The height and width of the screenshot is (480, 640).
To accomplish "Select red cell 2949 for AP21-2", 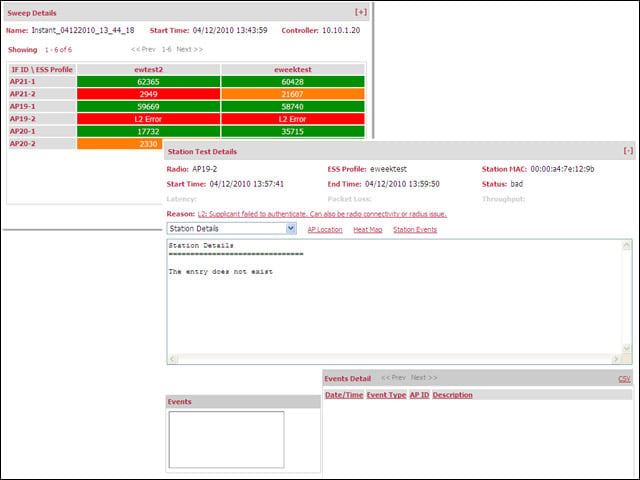I will (149, 94).
